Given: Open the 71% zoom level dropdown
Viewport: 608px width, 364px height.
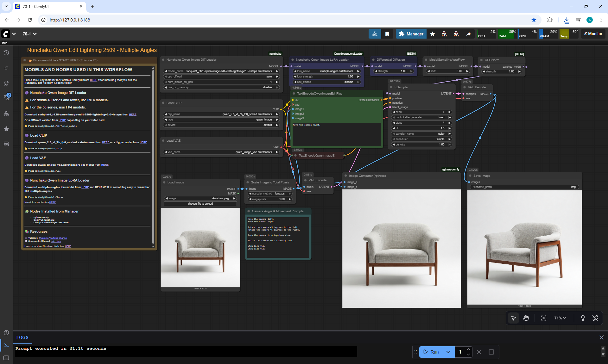Looking at the screenshot, I should (560, 318).
